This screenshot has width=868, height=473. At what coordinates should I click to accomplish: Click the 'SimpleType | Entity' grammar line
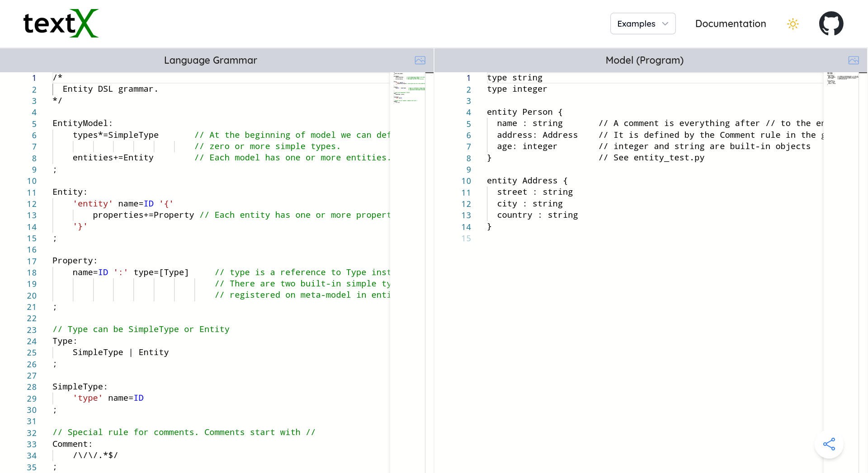pyautogui.click(x=120, y=352)
